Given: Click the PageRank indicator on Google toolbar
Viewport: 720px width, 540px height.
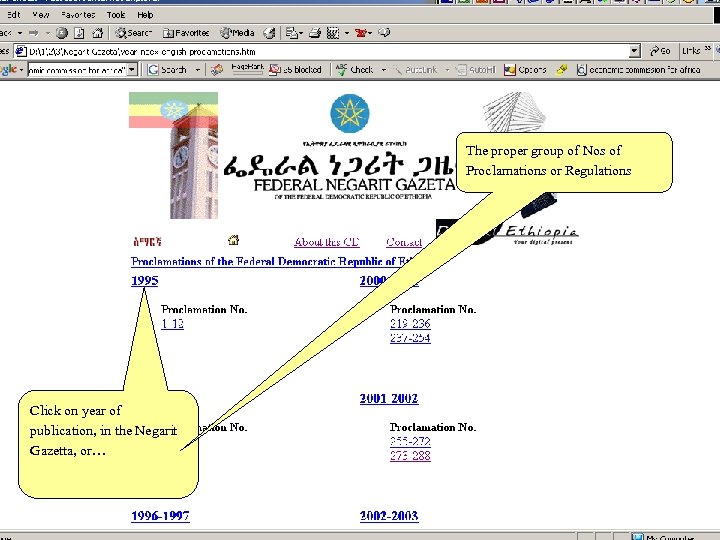Looking at the screenshot, I should coord(247,68).
